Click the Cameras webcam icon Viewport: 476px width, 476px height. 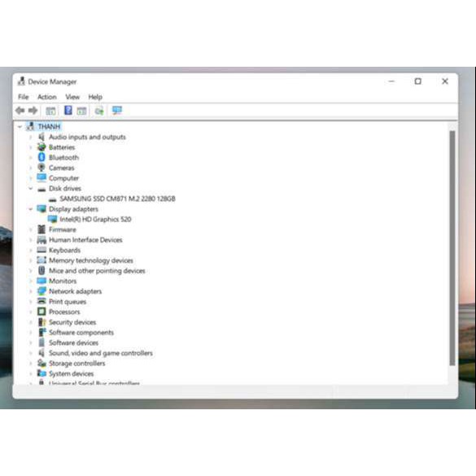pos(41,168)
